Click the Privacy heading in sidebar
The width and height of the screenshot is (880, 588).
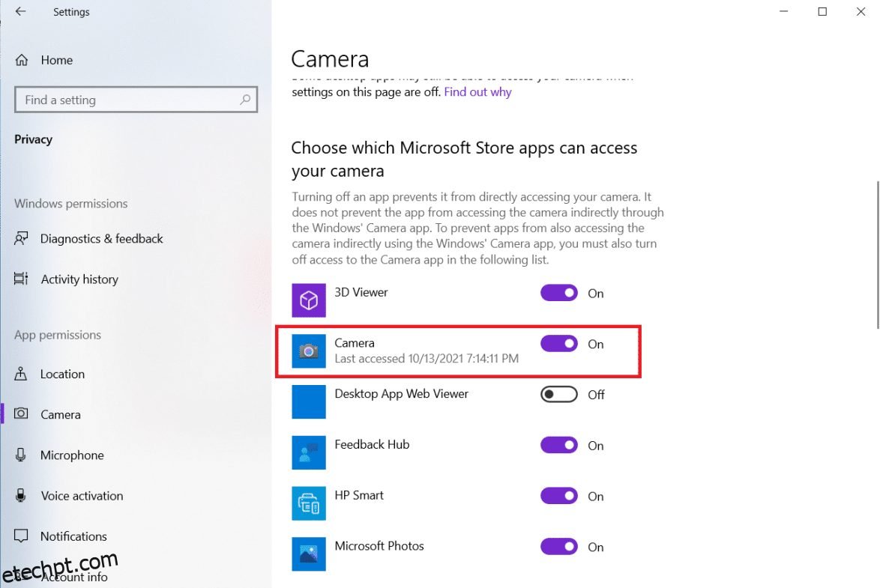33,139
